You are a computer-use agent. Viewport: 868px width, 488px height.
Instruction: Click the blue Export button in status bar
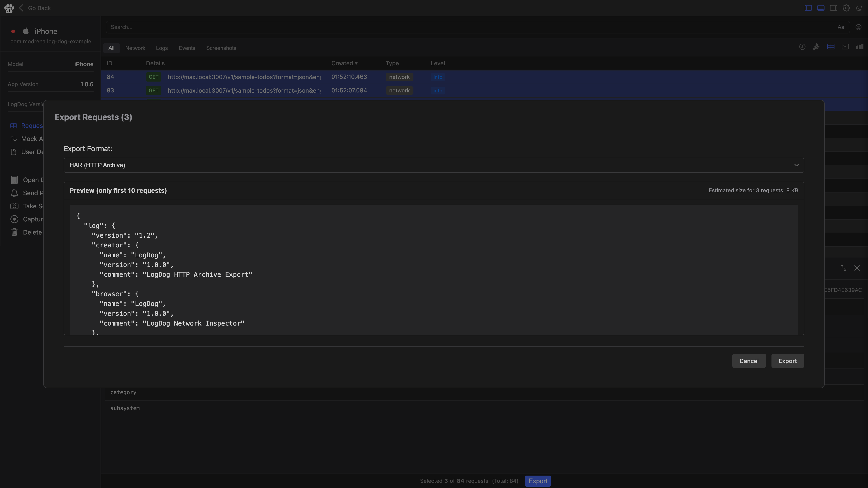pos(538,481)
